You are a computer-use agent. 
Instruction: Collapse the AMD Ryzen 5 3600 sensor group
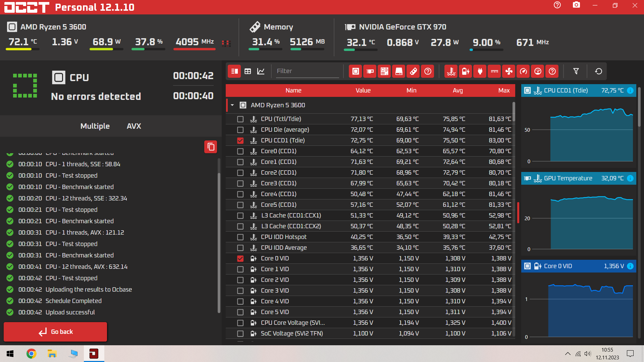tap(232, 105)
